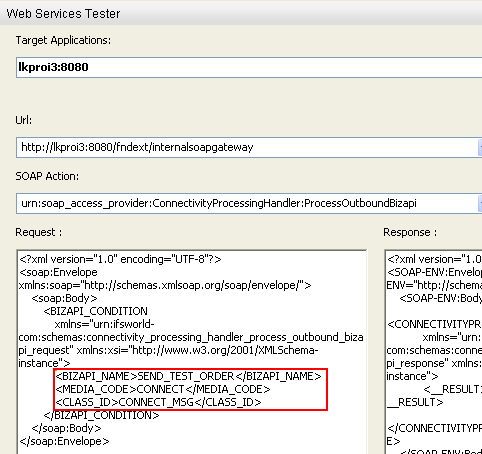This screenshot has height=454, width=482.
Task: Open the SOAP Action dropdown arrow
Action: point(480,203)
